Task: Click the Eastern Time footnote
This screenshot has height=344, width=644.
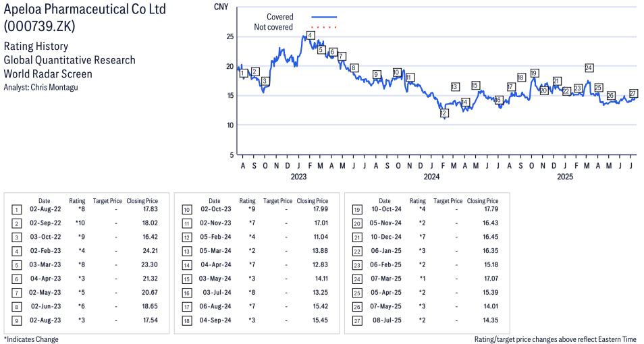Action: (x=556, y=339)
